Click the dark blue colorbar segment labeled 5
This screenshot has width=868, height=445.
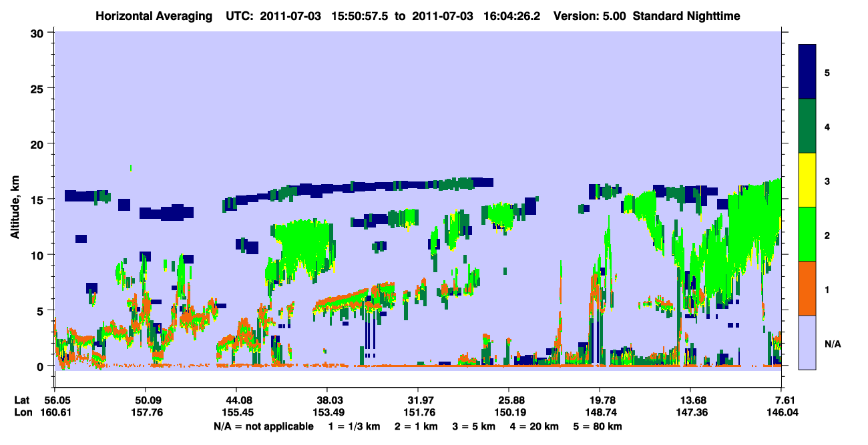coord(807,72)
